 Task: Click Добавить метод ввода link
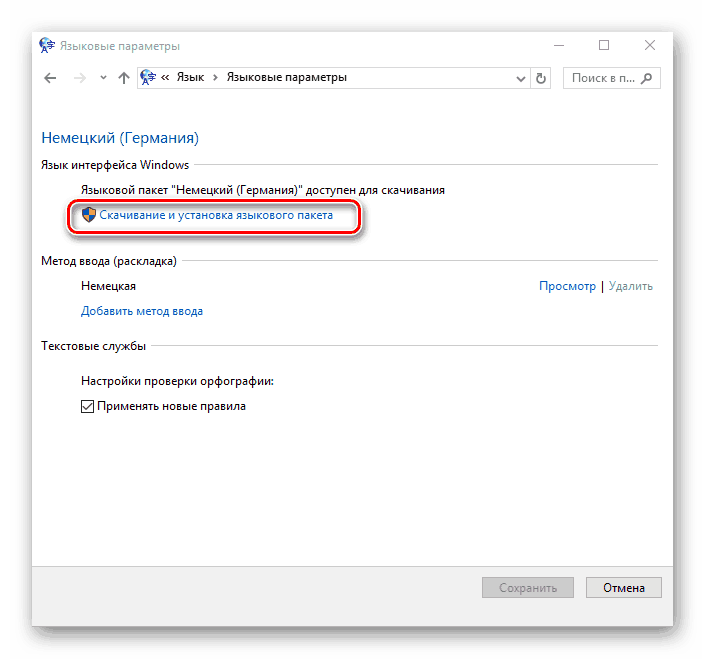point(142,311)
